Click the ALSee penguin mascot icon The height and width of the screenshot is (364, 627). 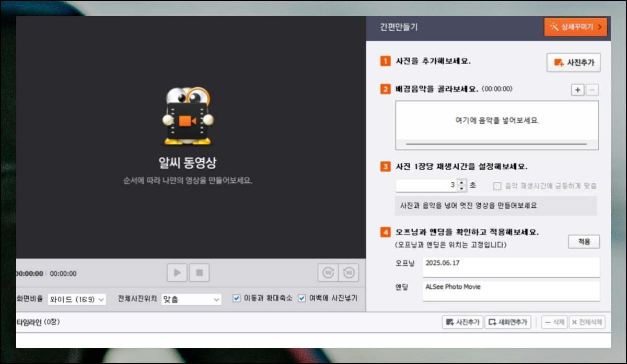click(x=188, y=115)
